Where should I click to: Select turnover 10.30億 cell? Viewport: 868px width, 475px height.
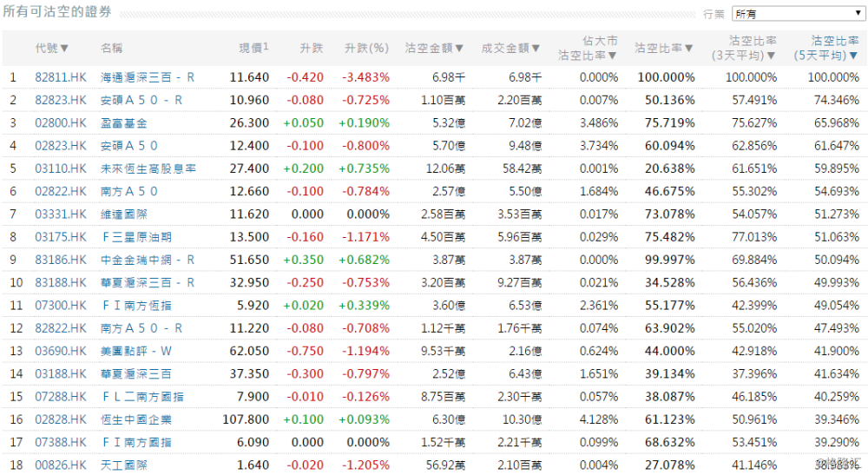pos(522,419)
